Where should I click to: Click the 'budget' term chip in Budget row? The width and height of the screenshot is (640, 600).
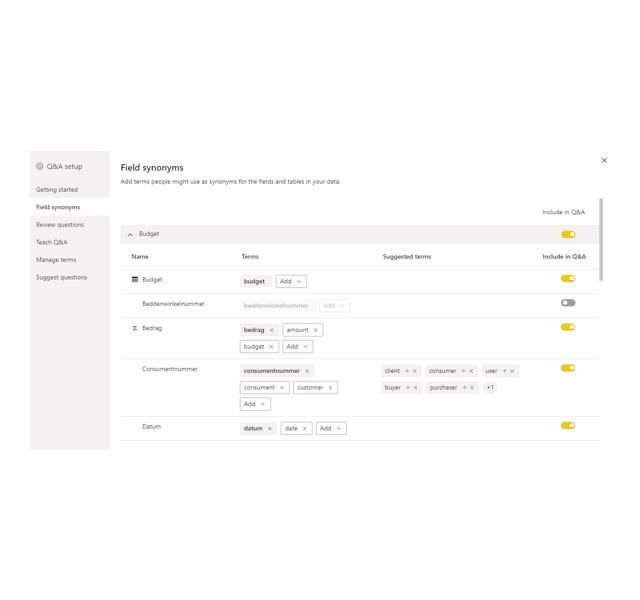(x=254, y=281)
